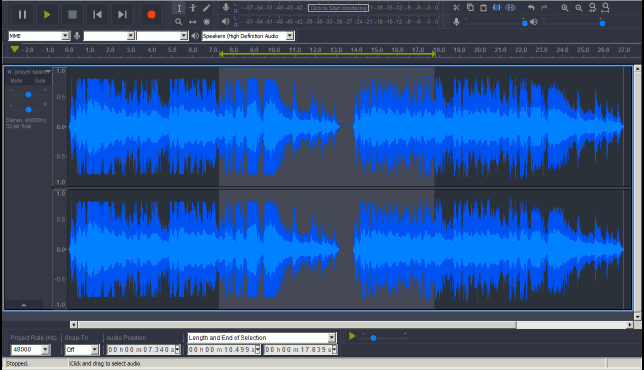The height and width of the screenshot is (370, 644).
Task: Toggle the track Mute button
Action: pyautogui.click(x=16, y=81)
